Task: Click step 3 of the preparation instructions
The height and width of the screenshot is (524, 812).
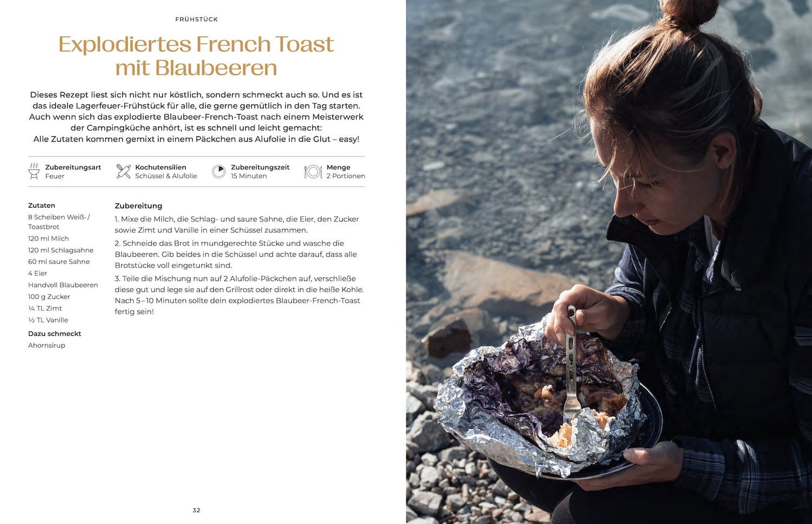Action: pyautogui.click(x=239, y=295)
